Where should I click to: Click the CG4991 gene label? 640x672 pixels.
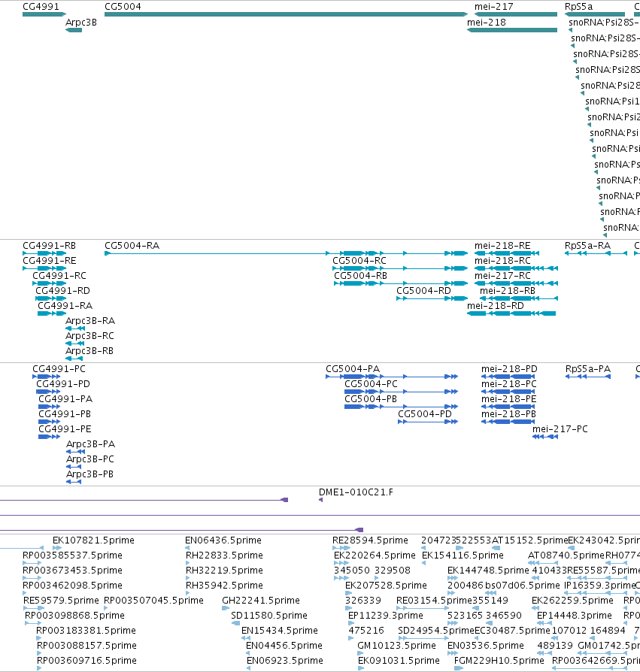41,7
